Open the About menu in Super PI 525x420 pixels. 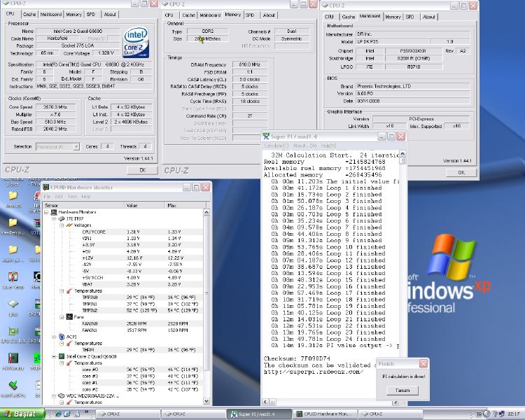(x=305, y=146)
